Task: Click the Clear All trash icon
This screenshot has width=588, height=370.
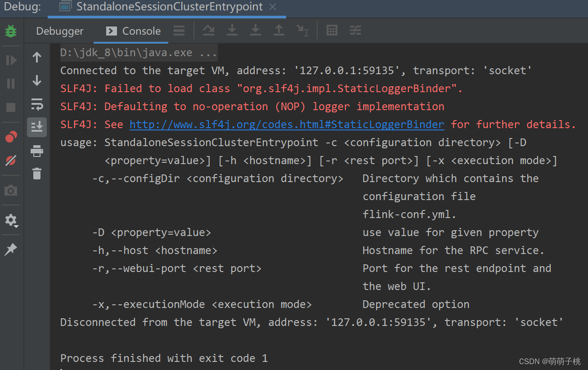Action: (37, 174)
